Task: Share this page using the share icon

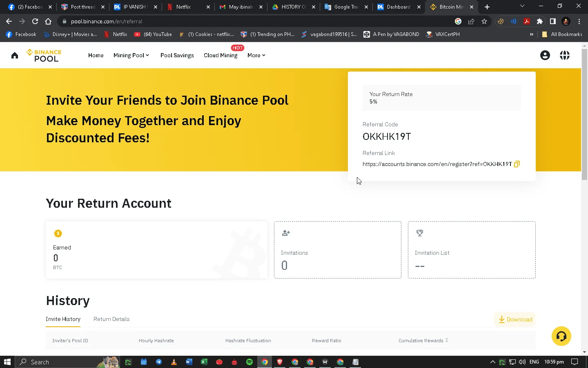Action: click(471, 21)
